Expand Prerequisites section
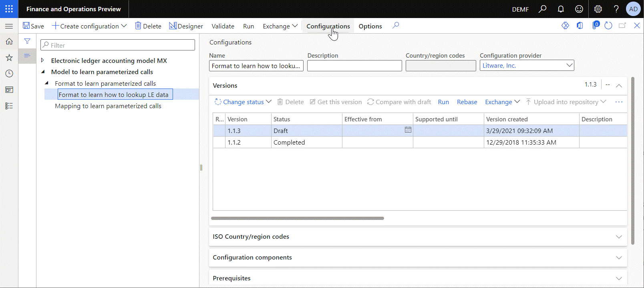Viewport: 644px width, 288px height. 418,278
